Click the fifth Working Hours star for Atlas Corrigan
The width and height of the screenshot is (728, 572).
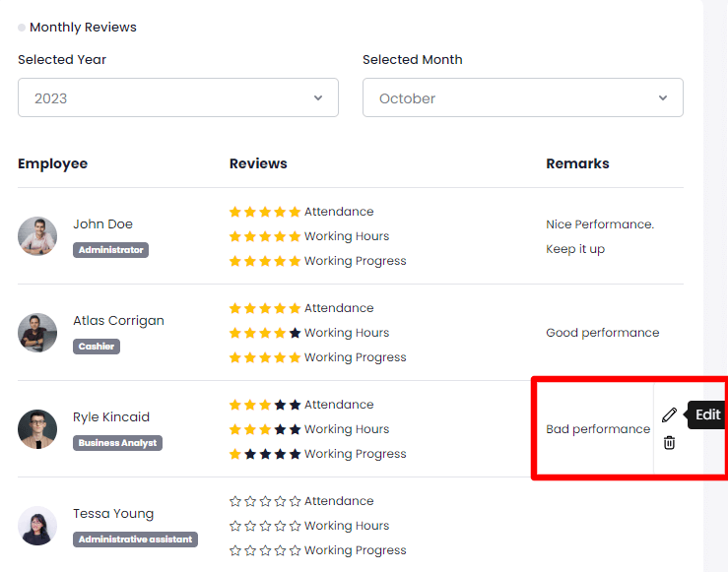point(295,333)
